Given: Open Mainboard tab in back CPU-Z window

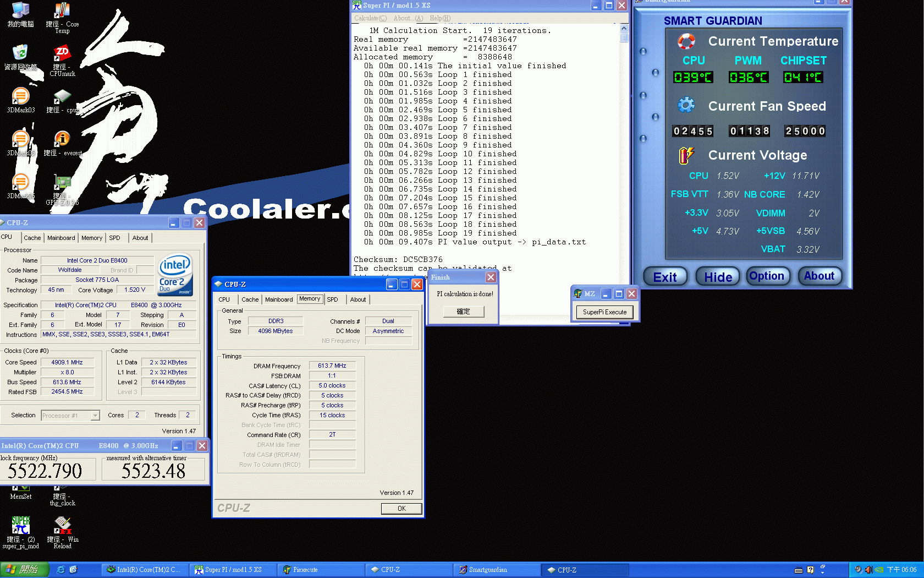Looking at the screenshot, I should click(61, 238).
